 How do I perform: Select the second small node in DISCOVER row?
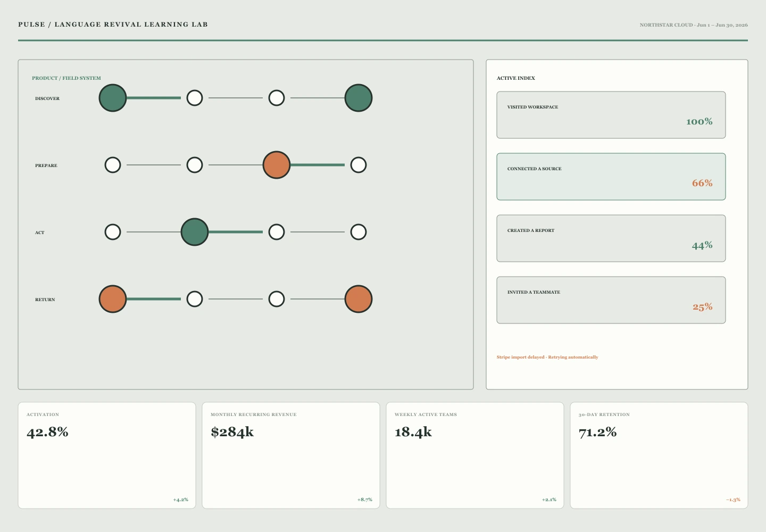pyautogui.click(x=195, y=98)
